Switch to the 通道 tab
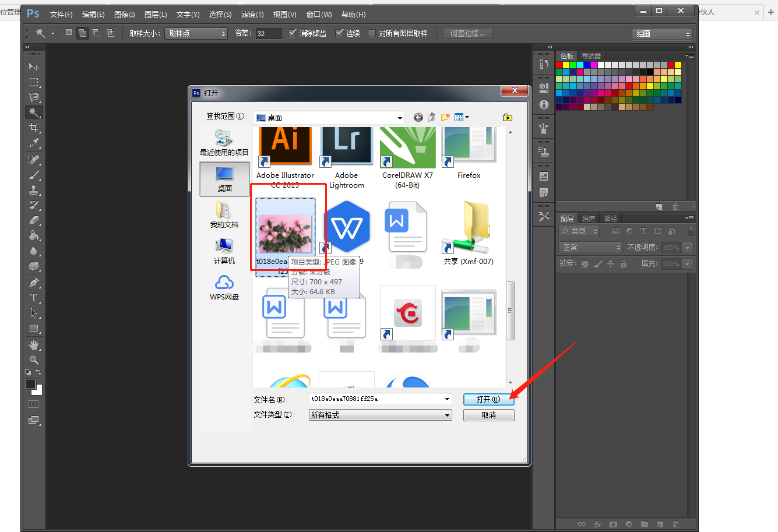The image size is (778, 532). [x=589, y=219]
